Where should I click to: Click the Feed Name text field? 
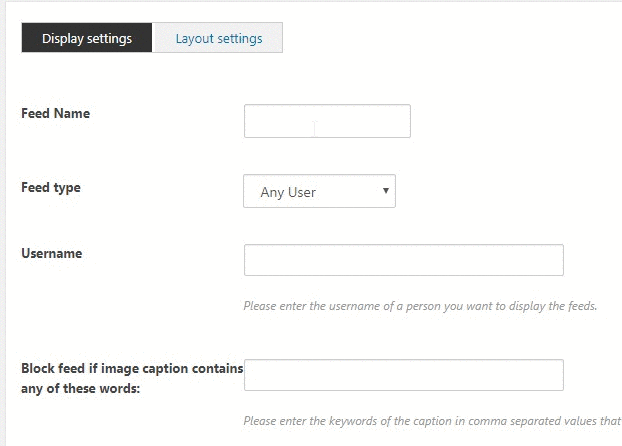327,121
